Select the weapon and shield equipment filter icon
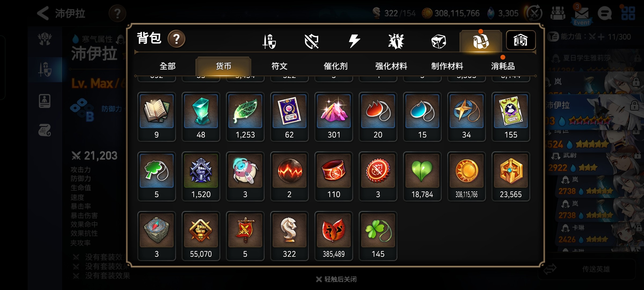This screenshot has width=644, height=290. tap(269, 41)
